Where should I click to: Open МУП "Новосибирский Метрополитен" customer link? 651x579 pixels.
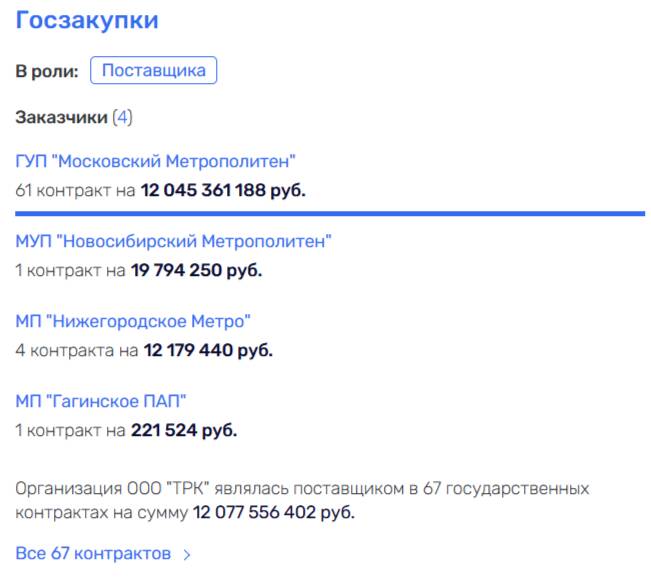173,241
